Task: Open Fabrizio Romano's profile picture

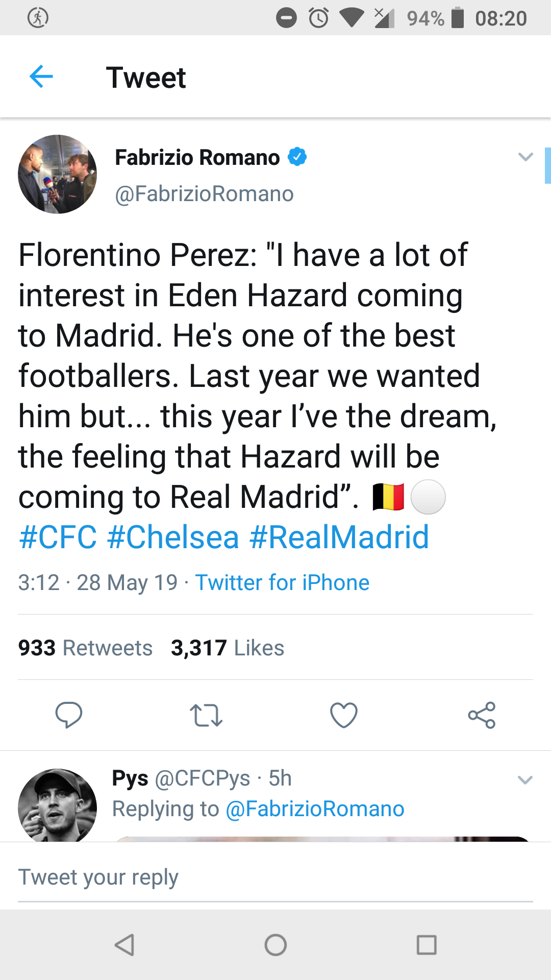Action: point(58,174)
